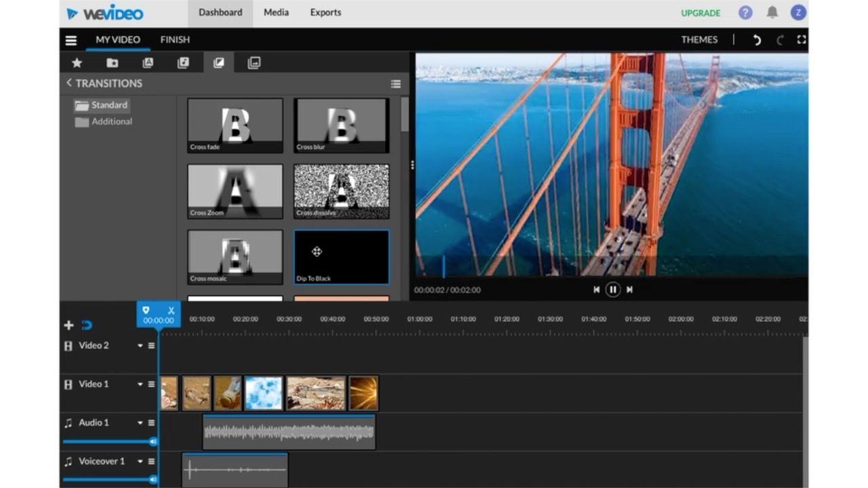The image size is (868, 488).
Task: Pause the video preview
Action: [612, 289]
